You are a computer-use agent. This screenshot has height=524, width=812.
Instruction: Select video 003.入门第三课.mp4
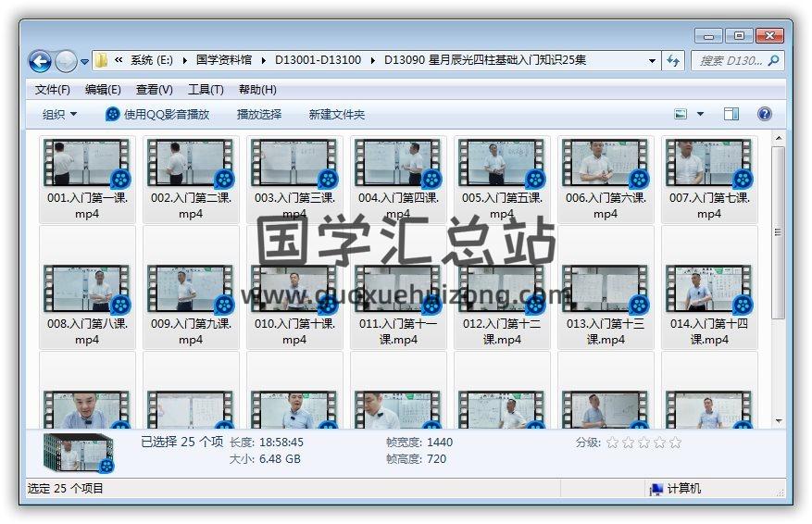[294, 180]
